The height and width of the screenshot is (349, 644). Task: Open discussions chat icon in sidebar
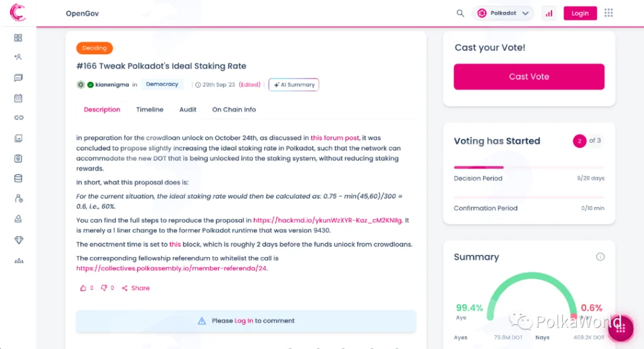click(x=18, y=77)
